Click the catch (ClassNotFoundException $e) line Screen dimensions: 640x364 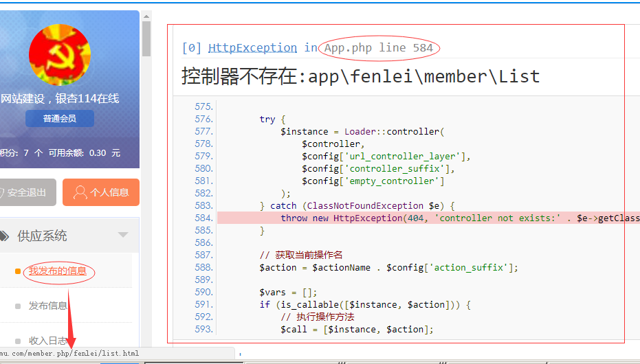[357, 206]
